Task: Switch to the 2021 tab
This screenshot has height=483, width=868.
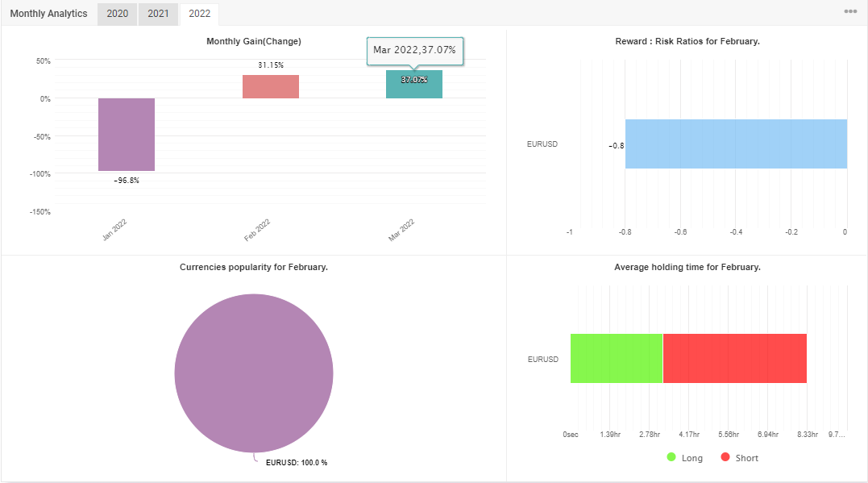Action: (158, 14)
